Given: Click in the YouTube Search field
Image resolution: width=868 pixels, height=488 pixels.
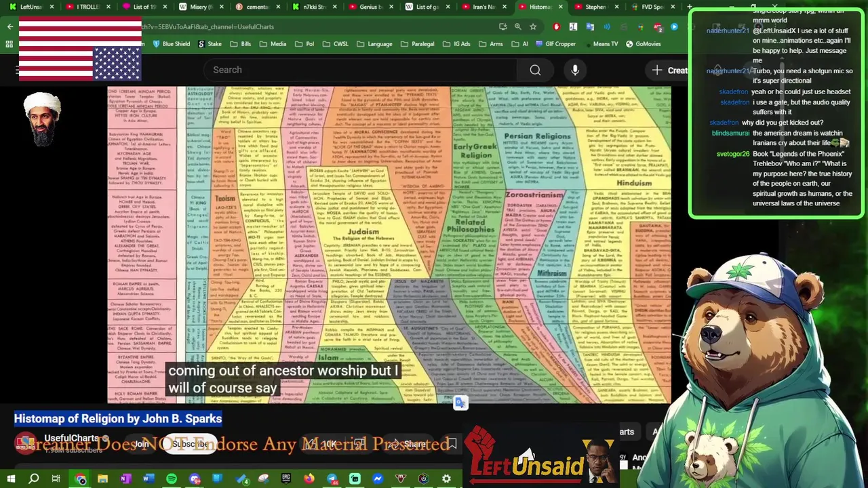Looking at the screenshot, I should (359, 70).
